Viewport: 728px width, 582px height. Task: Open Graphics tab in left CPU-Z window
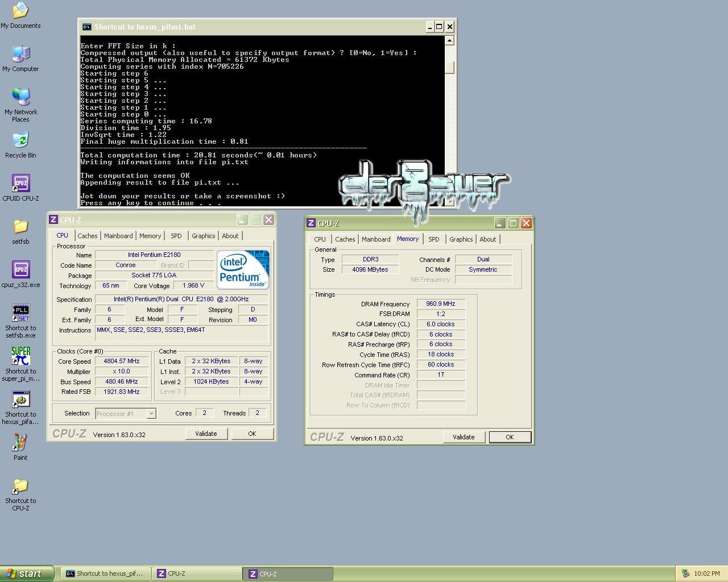point(203,236)
